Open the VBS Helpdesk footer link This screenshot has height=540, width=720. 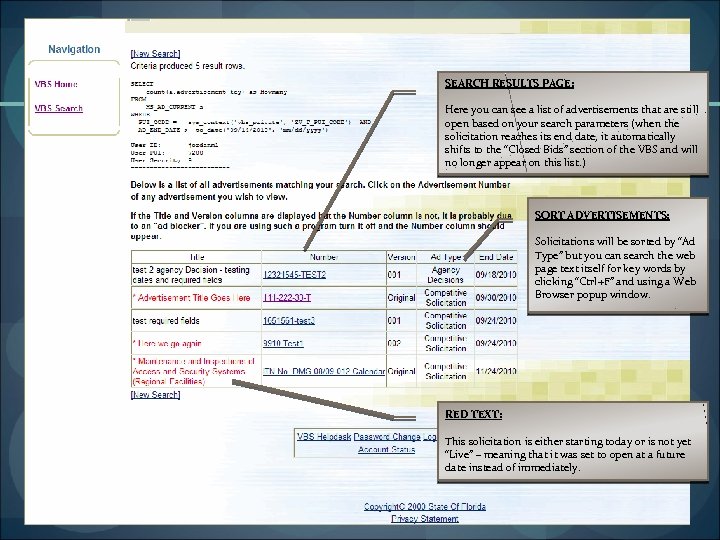(x=324, y=437)
